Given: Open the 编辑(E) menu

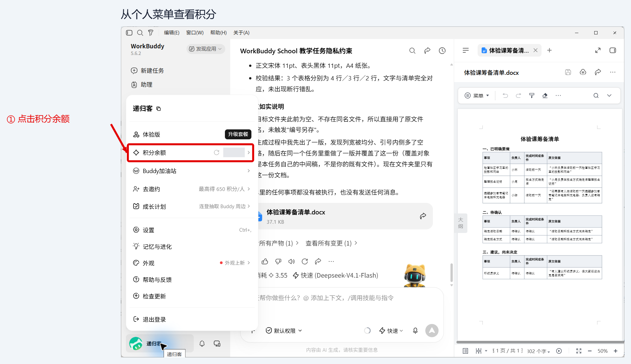Looking at the screenshot, I should pyautogui.click(x=172, y=33).
